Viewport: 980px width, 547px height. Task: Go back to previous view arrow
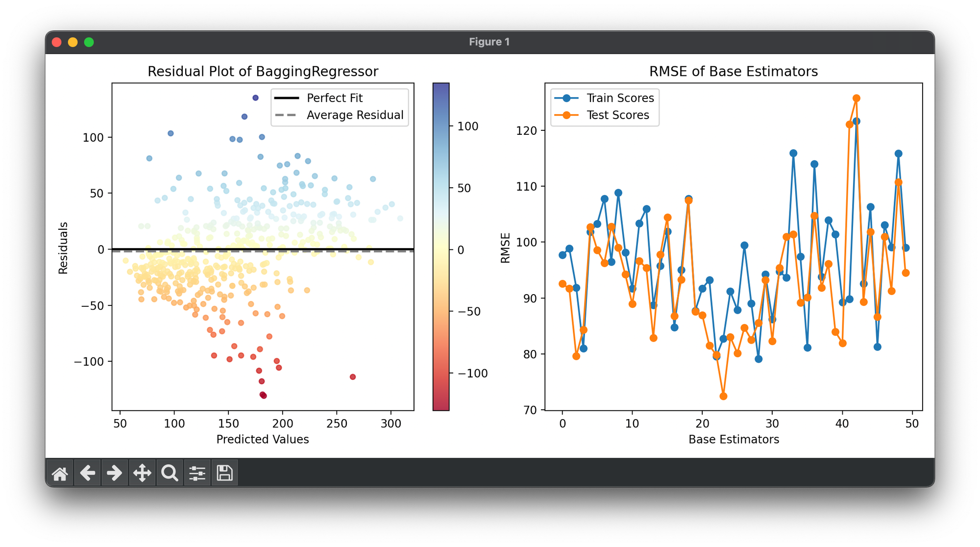coord(87,473)
